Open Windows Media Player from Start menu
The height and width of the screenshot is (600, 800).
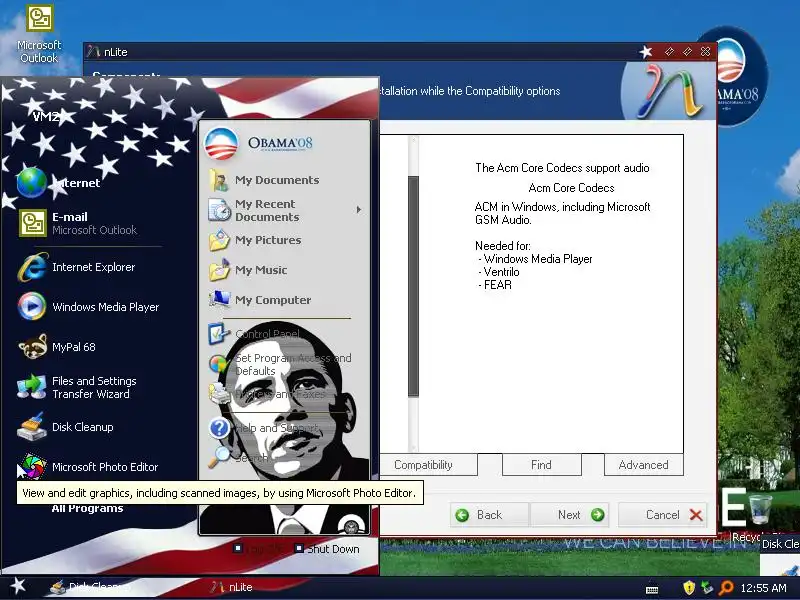[88, 307]
